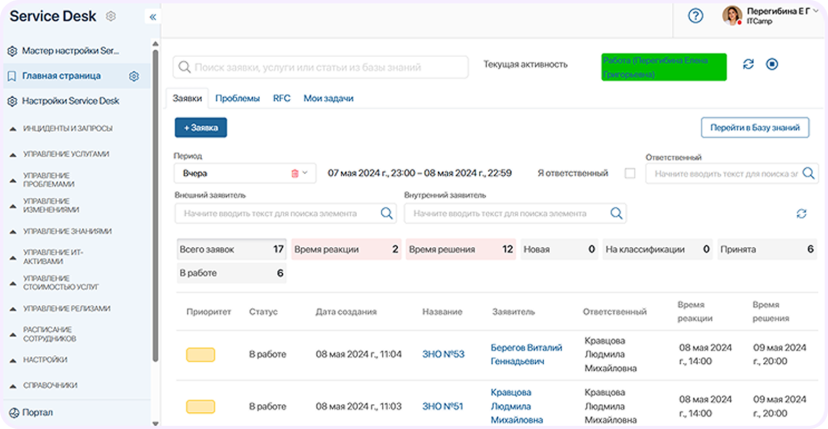
Task: Open Мастер настройки Service Desk item
Action: point(71,51)
